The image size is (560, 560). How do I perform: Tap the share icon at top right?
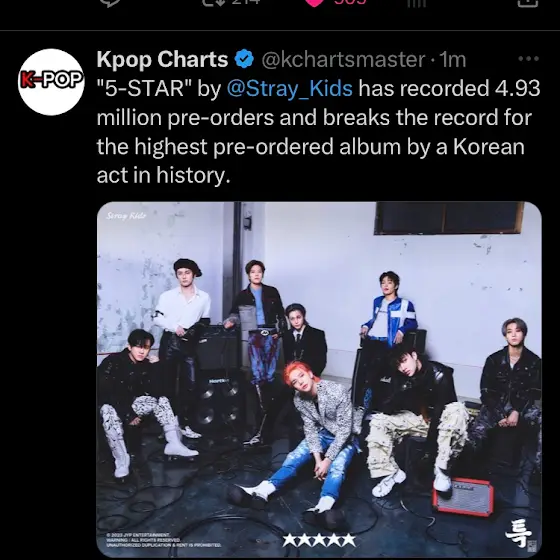coord(528,3)
